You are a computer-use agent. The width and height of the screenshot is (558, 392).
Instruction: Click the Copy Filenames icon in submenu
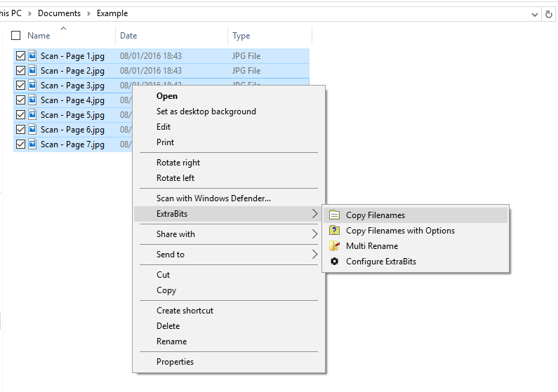point(334,215)
